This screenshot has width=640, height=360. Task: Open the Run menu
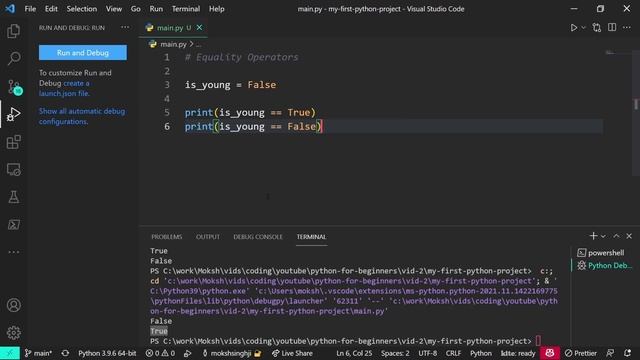point(156,9)
